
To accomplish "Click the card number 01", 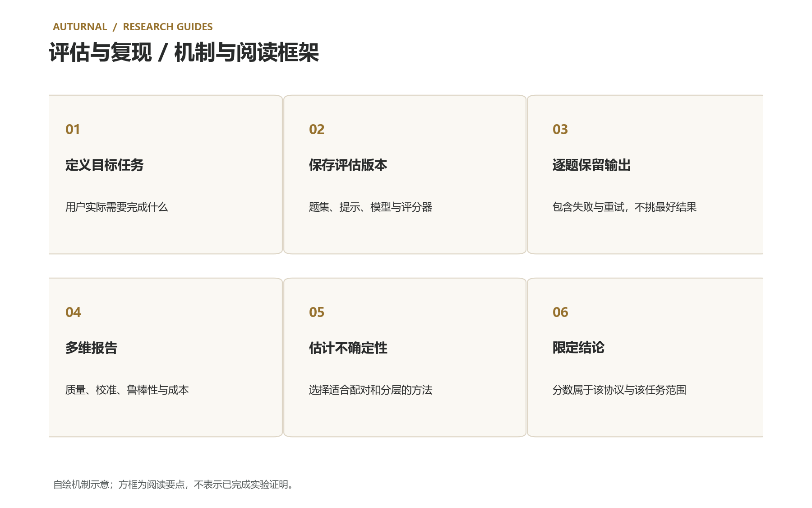I will pyautogui.click(x=73, y=130).
